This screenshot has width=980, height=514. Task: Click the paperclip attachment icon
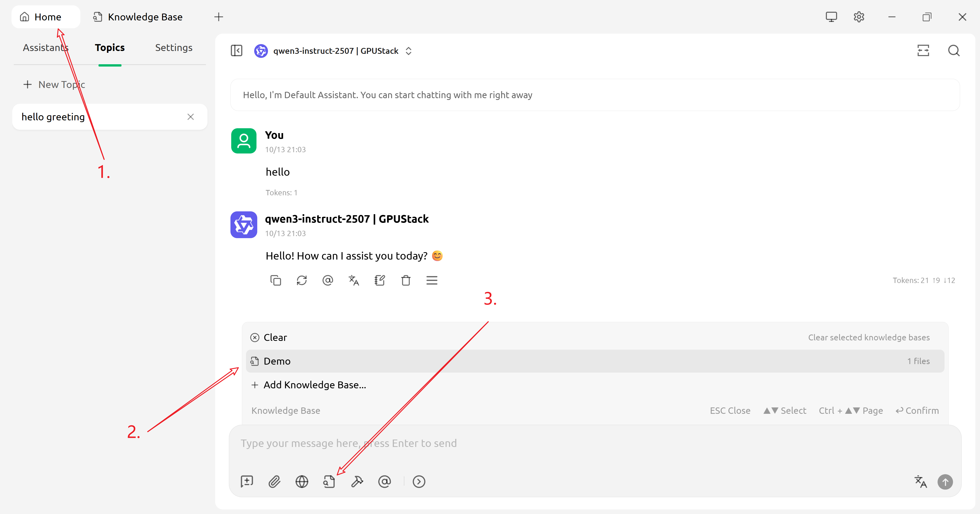274,482
